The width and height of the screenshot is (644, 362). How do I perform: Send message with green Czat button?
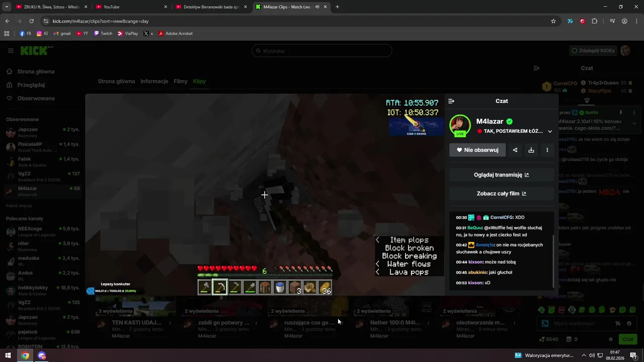point(628,339)
